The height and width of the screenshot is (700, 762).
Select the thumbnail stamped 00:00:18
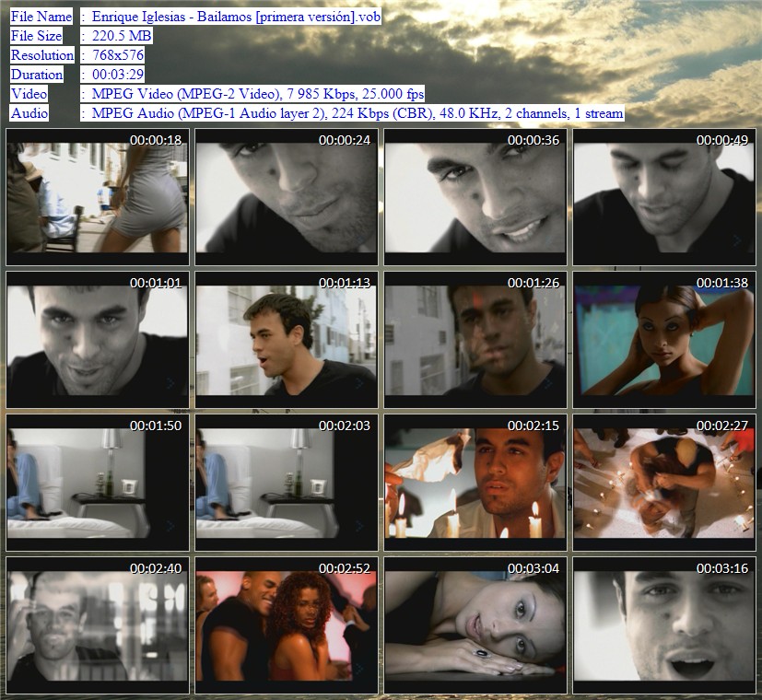(97, 197)
